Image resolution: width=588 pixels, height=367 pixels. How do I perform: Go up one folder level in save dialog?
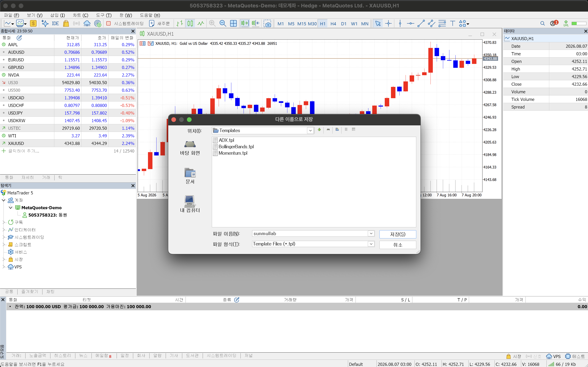point(319,130)
